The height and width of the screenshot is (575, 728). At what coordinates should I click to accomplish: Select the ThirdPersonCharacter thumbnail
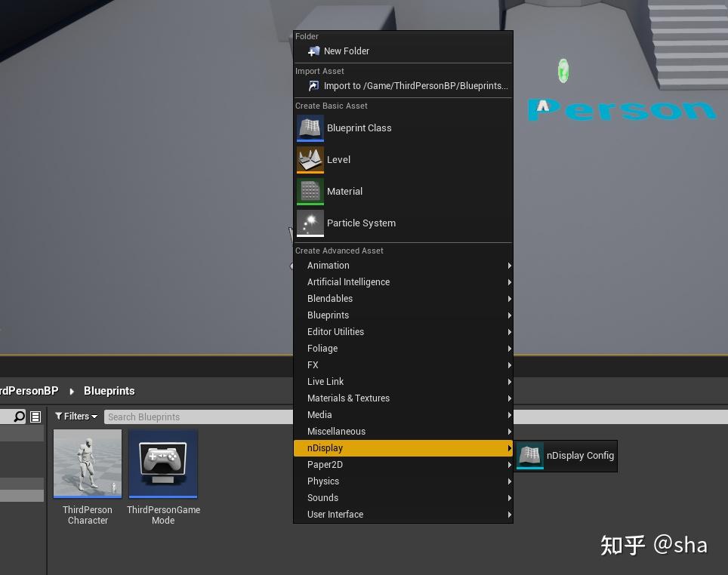[88, 463]
